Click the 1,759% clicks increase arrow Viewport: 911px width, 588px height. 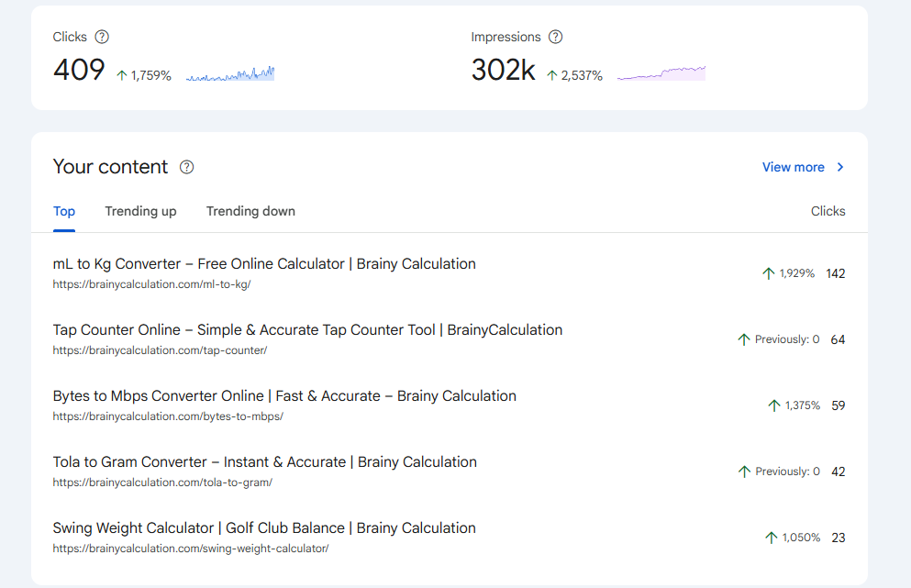point(121,75)
